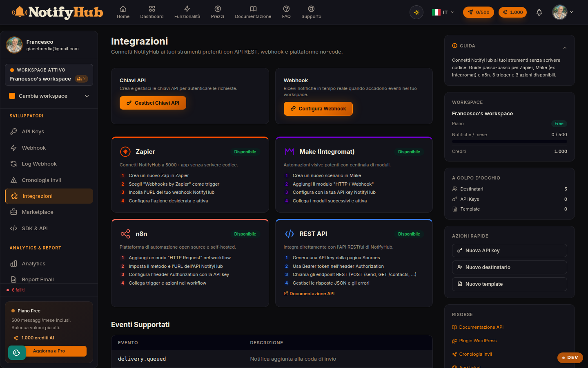Screen dimensions: 588x368
Task: Open Documentazione API under Risorse
Action: point(478,327)
